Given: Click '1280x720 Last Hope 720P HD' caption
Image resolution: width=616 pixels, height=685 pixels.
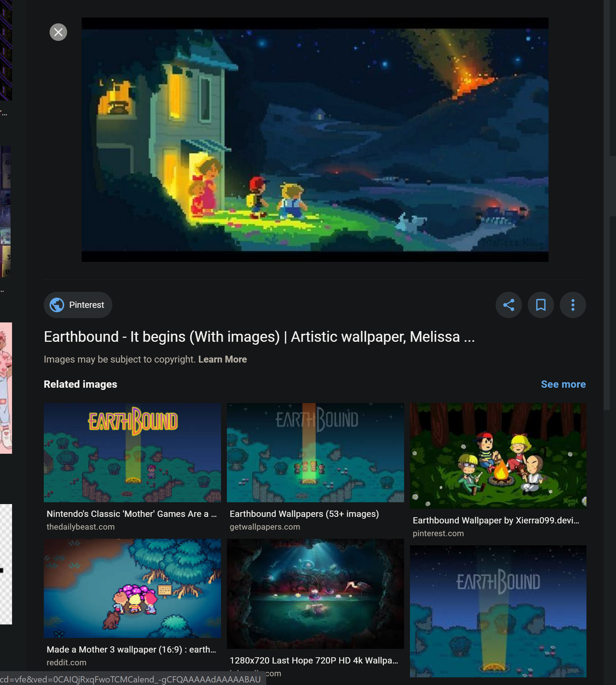Looking at the screenshot, I should pos(314,660).
